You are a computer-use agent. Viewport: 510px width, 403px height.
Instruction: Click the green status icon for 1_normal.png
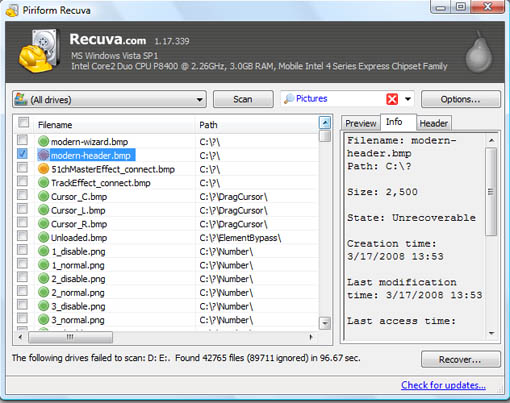tap(43, 265)
